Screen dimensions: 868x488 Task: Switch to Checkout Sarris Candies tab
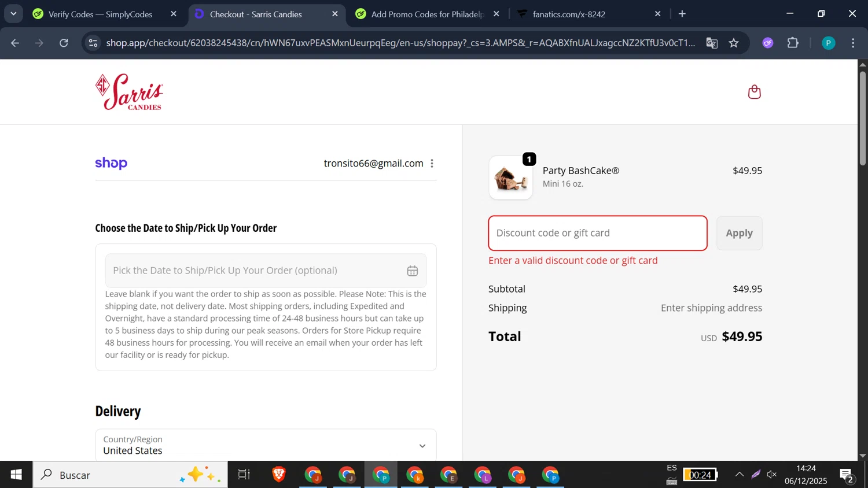(x=256, y=14)
